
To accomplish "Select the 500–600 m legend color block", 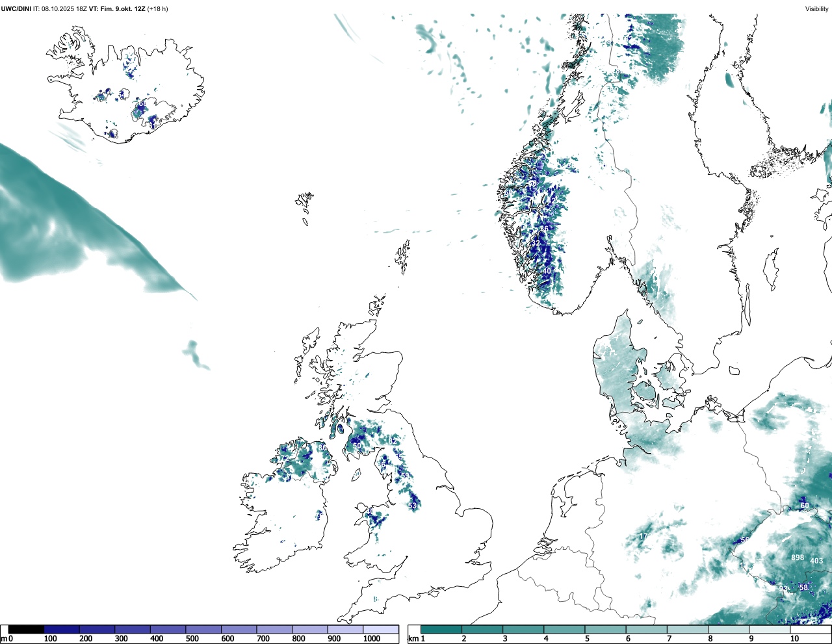I will [x=203, y=630].
